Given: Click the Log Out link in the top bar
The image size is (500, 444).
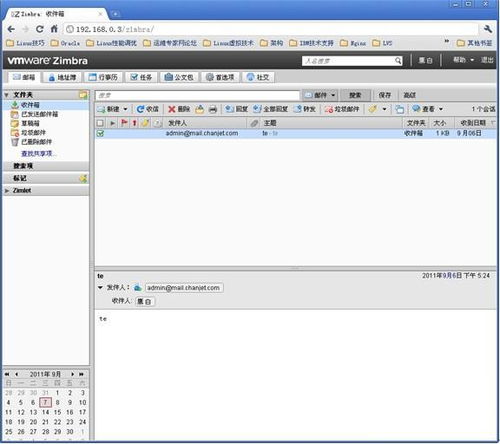Looking at the screenshot, I should (x=487, y=60).
